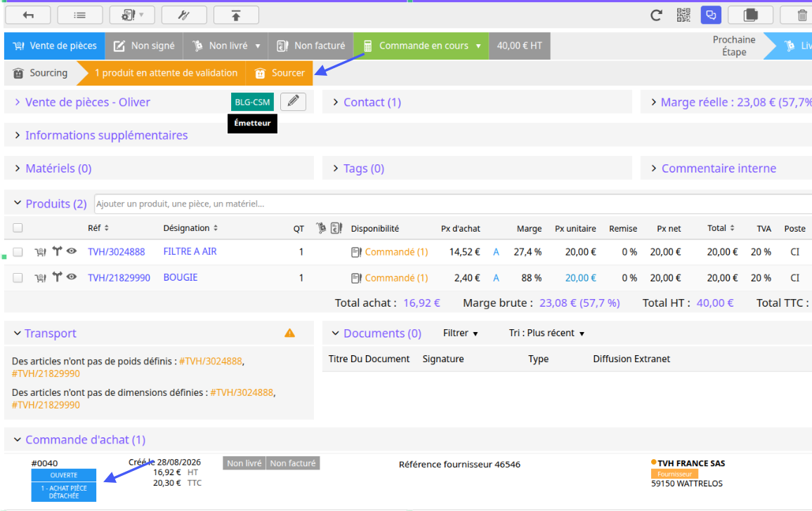Click the upload arrow toolbar button
This screenshot has width=812, height=511.
tap(236, 15)
